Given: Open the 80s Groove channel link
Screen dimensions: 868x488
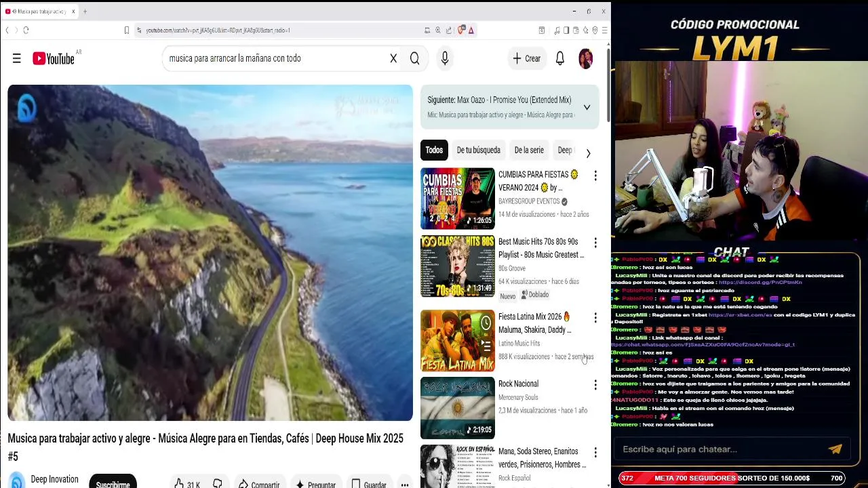Looking at the screenshot, I should pos(512,268).
